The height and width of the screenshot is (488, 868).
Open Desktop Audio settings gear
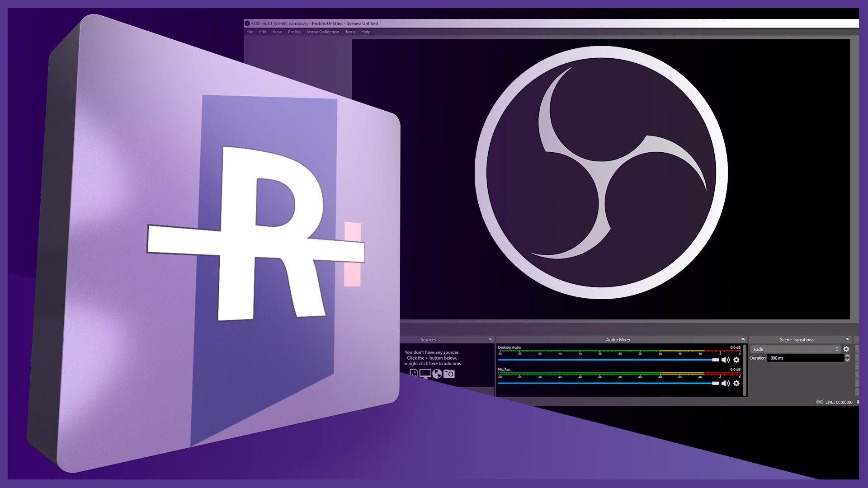coord(736,360)
